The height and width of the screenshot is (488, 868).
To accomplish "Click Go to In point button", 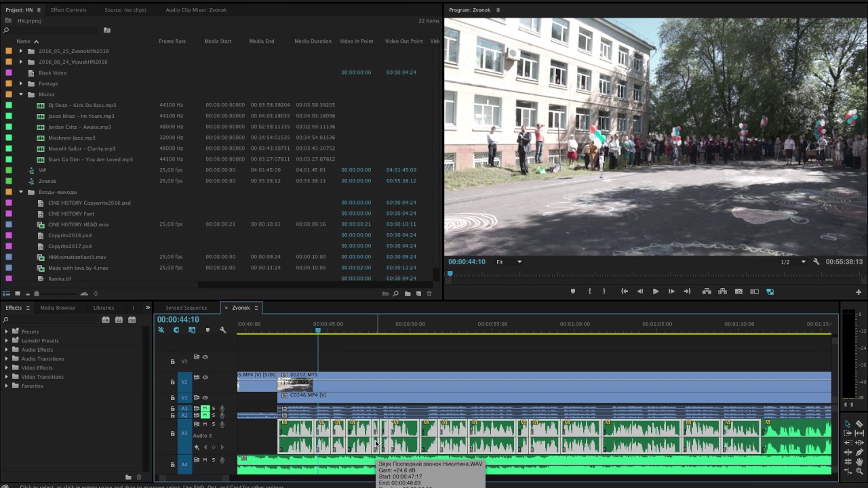I will coord(624,291).
